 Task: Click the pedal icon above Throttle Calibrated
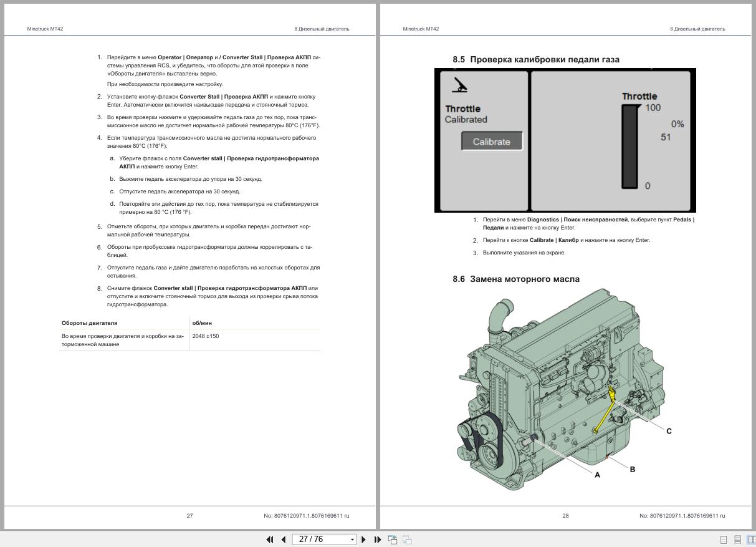point(459,85)
